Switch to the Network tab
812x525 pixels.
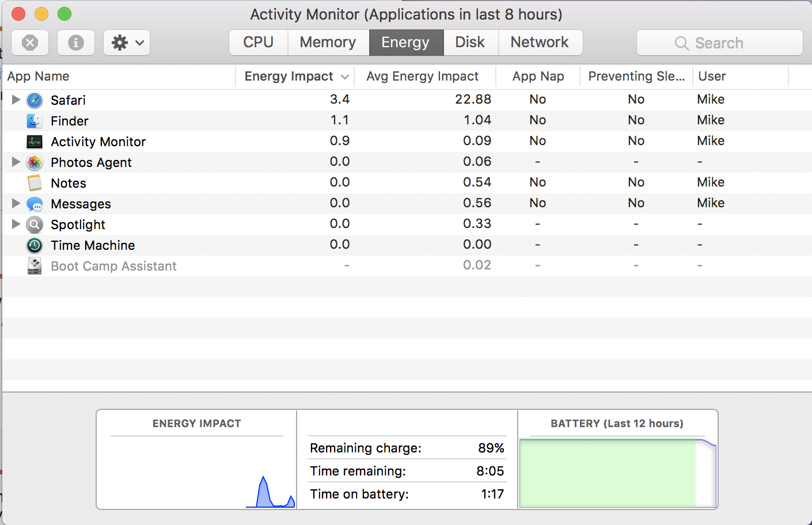point(540,43)
